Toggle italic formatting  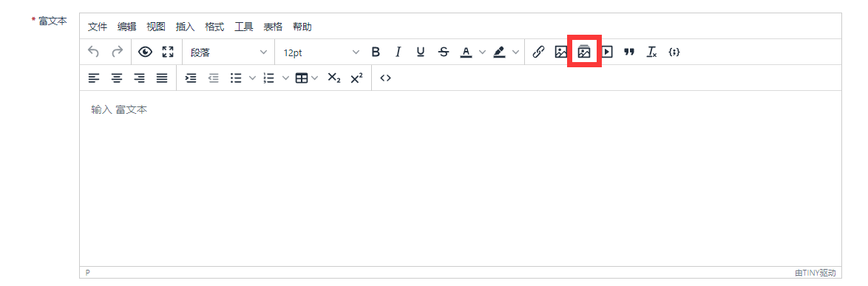click(398, 52)
